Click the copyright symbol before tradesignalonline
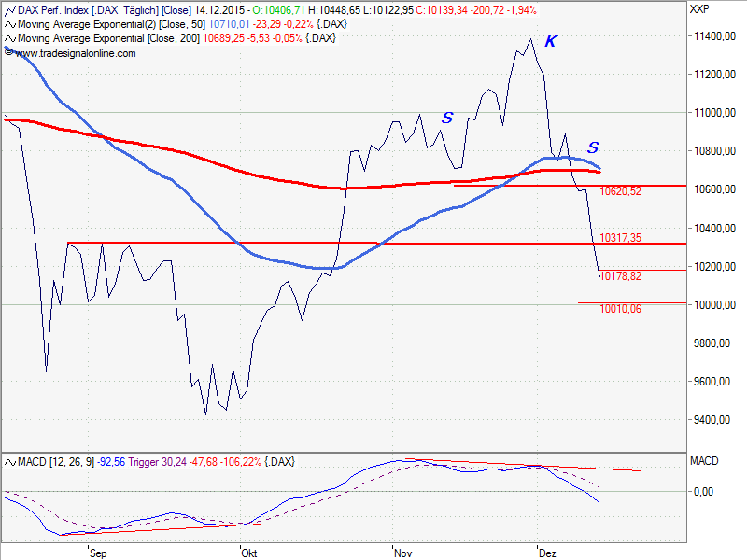 [9, 53]
